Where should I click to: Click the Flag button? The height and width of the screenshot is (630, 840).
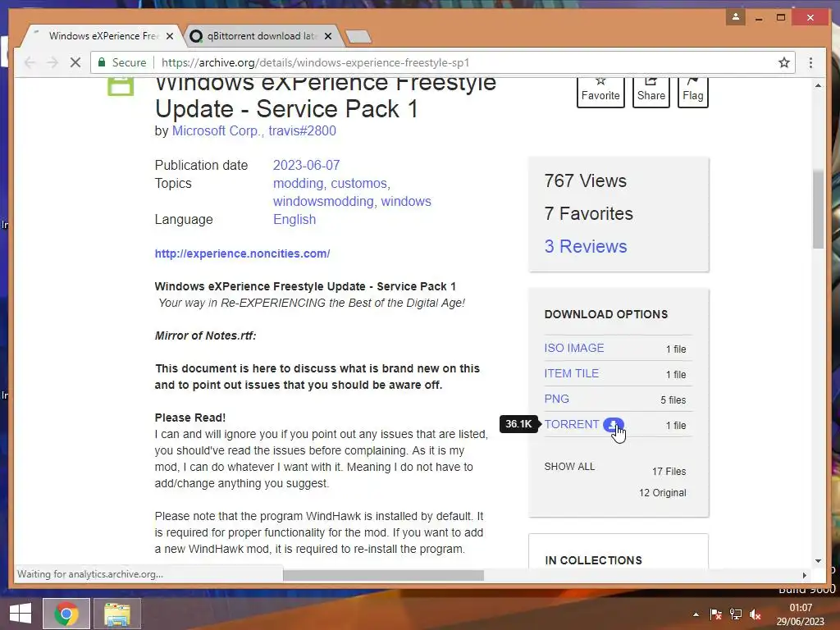pyautogui.click(x=692, y=92)
